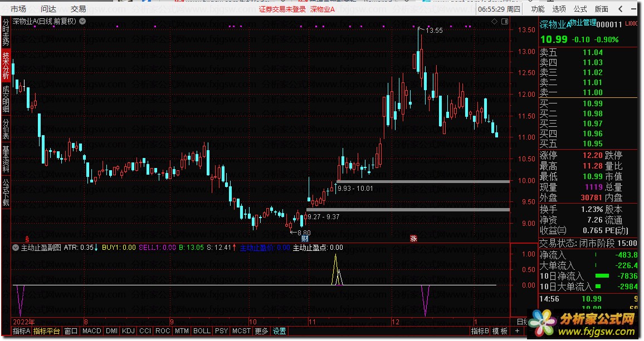Apply the MACD indicator
The height and width of the screenshot is (341, 644).
click(91, 331)
